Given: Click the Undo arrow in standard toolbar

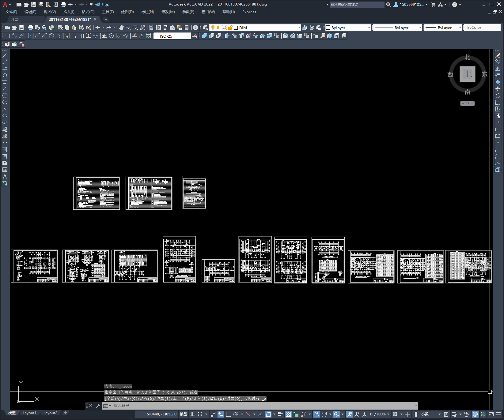Looking at the screenshot, I should [x=98, y=28].
